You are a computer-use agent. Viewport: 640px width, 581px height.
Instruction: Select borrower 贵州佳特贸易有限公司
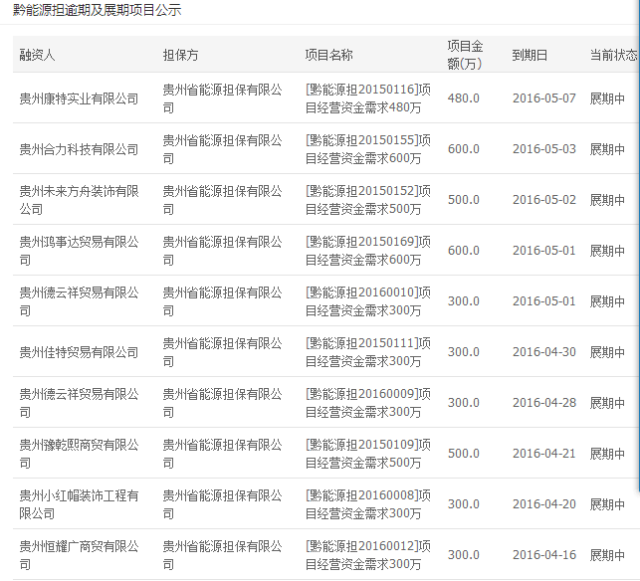79,352
